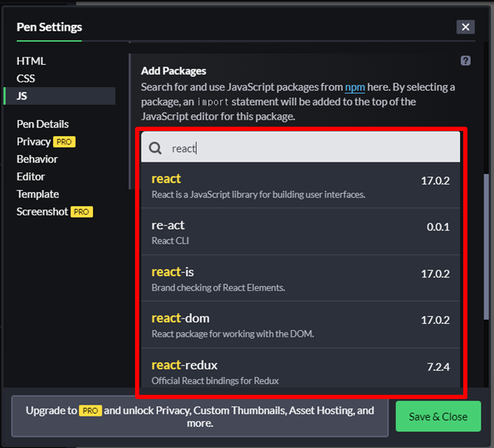This screenshot has height=448, width=494.
Task: Click the PRO badge beside Screenshot
Action: point(82,212)
